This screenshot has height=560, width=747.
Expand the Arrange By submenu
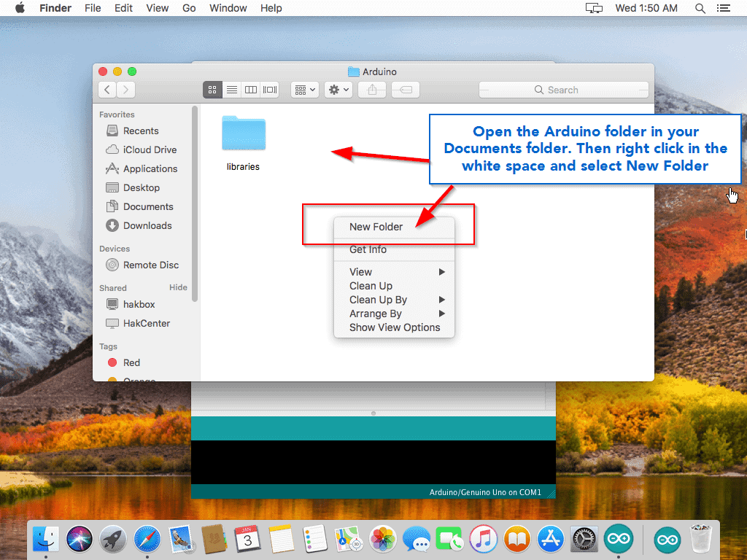395,314
